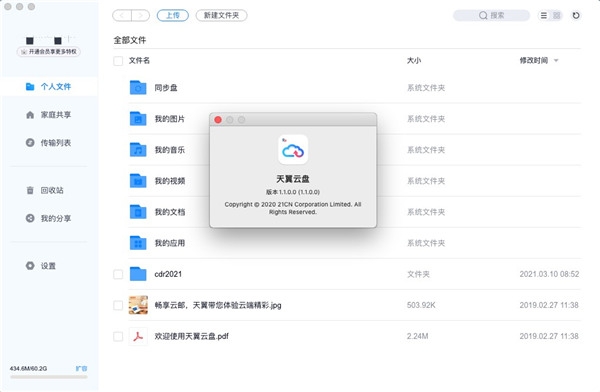Screen dimensions: 600x392
Task: Open 我的分享 in the sidebar
Action: click(x=49, y=218)
